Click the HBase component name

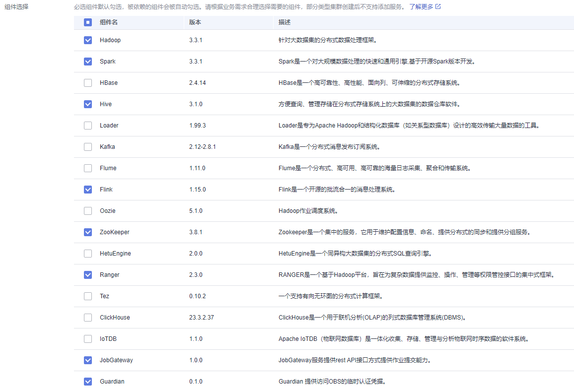109,83
